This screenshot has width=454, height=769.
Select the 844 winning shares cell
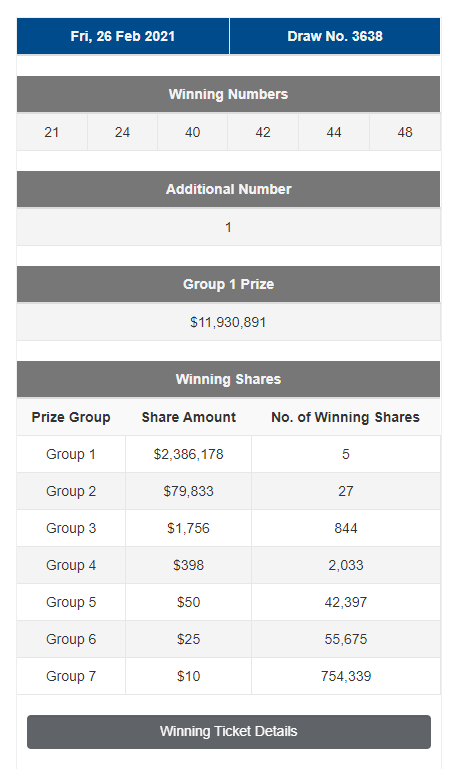coord(346,528)
